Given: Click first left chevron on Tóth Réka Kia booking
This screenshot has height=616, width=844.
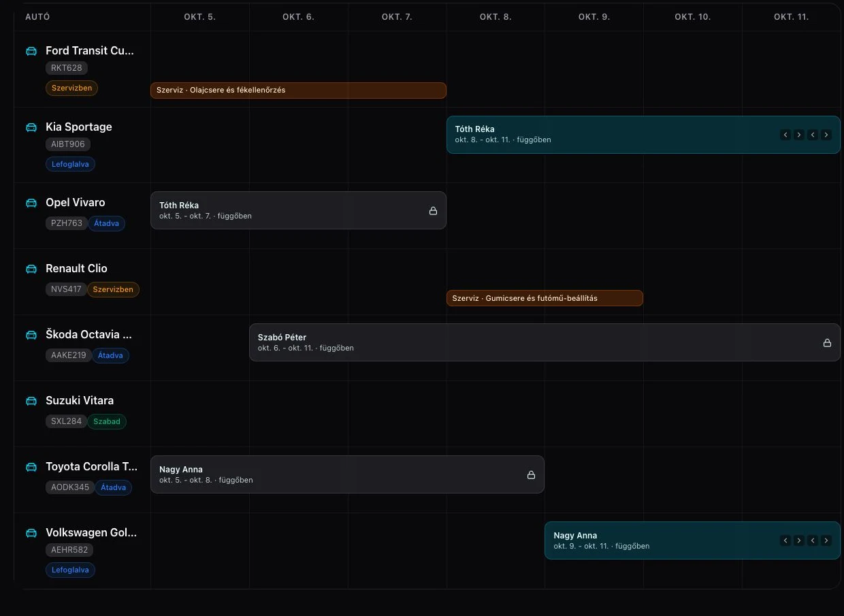Looking at the screenshot, I should (x=785, y=135).
